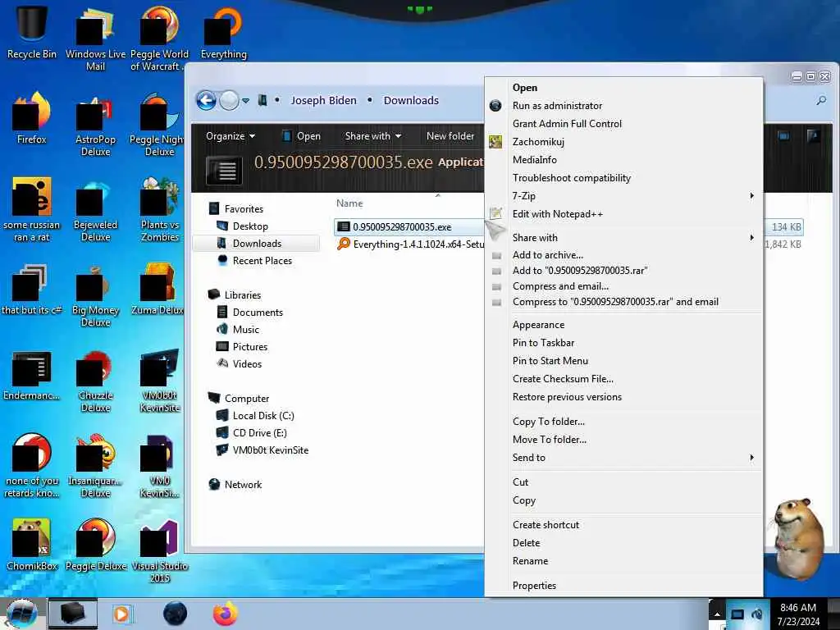
Task: Click the Explorer forward arrow button
Action: tap(230, 100)
